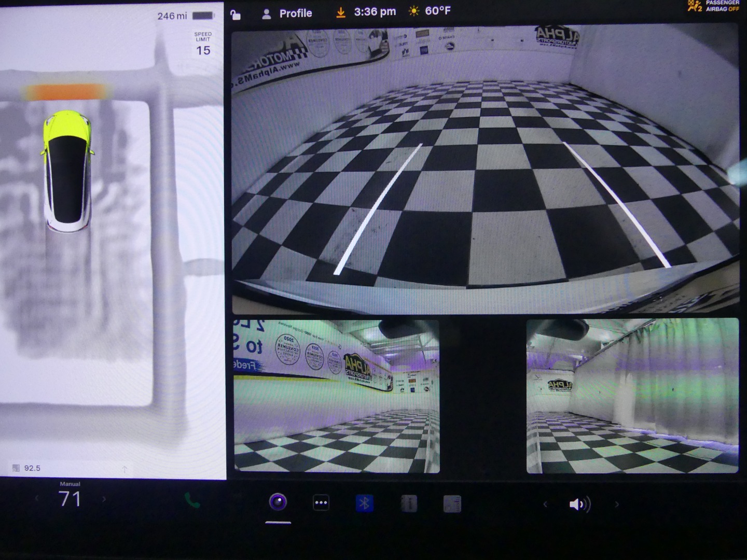Tap the 71 manual temperature setting

70,498
